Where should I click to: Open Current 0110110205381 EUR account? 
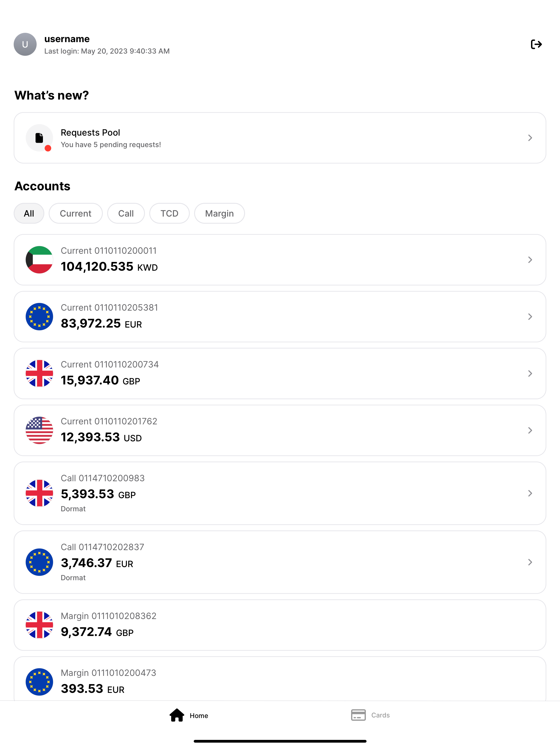tap(280, 317)
